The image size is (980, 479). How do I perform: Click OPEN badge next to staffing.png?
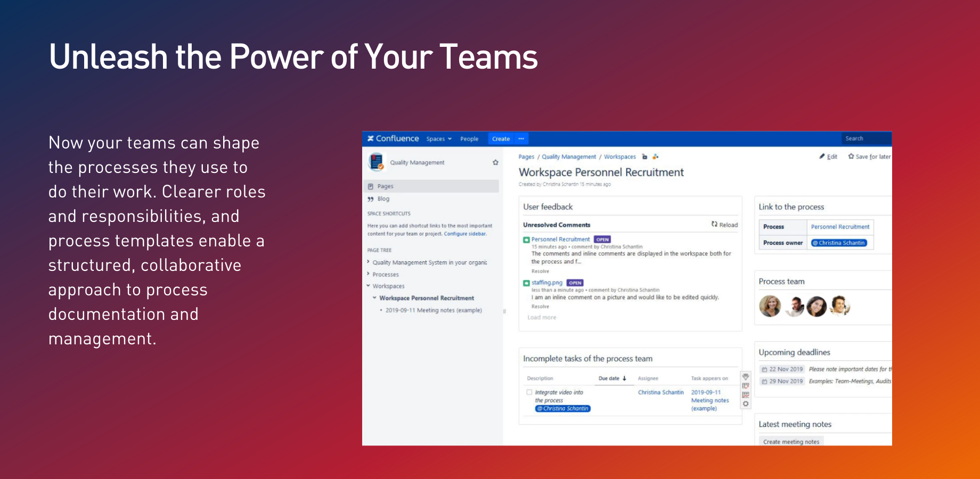[x=575, y=283]
